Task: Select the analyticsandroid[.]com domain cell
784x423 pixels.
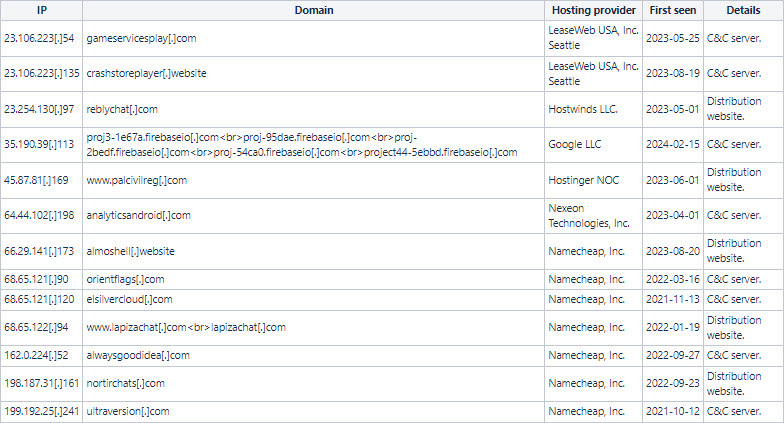Action: click(x=139, y=215)
